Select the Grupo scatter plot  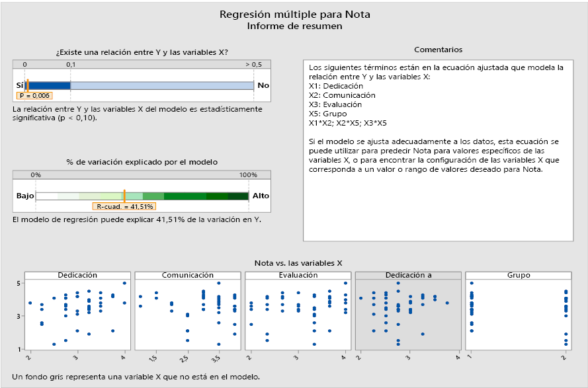point(518,314)
